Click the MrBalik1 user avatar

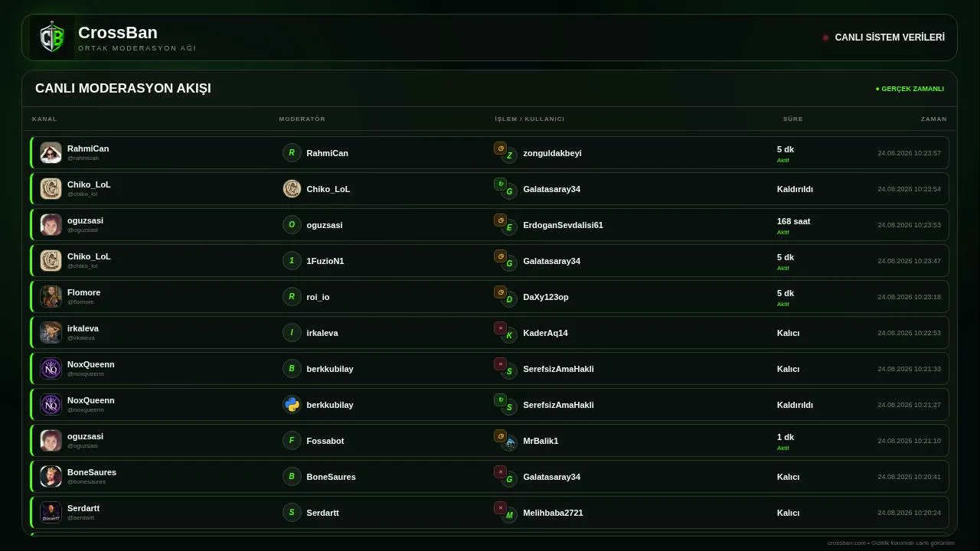point(509,442)
